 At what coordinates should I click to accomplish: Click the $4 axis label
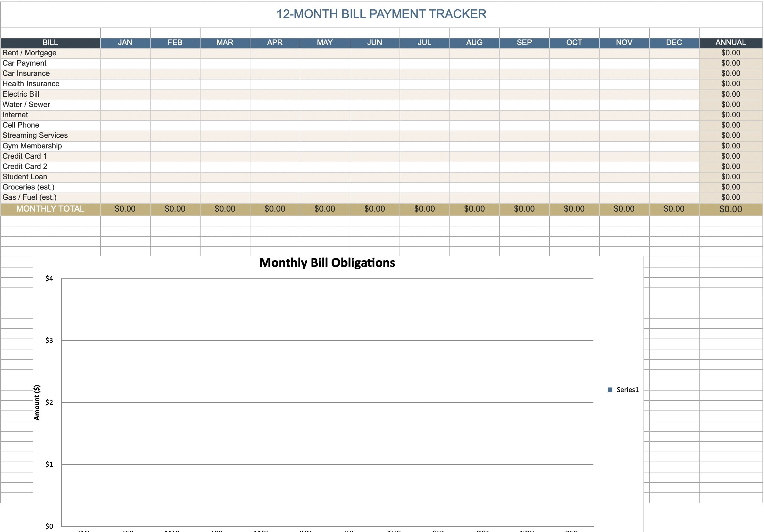coord(49,279)
